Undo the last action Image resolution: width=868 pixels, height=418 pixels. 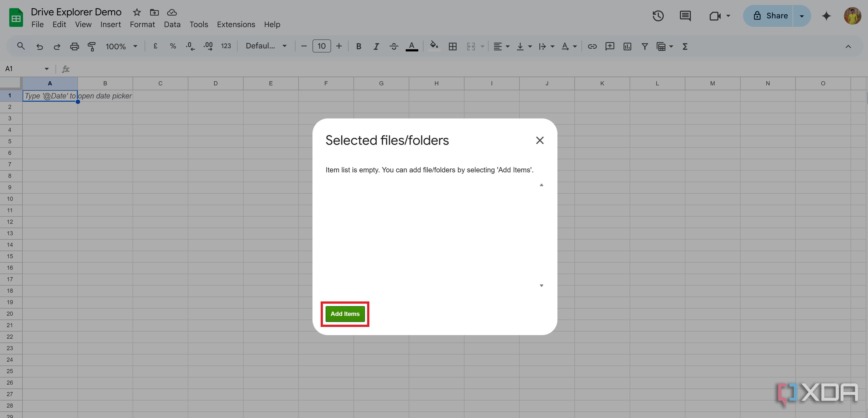coord(39,46)
